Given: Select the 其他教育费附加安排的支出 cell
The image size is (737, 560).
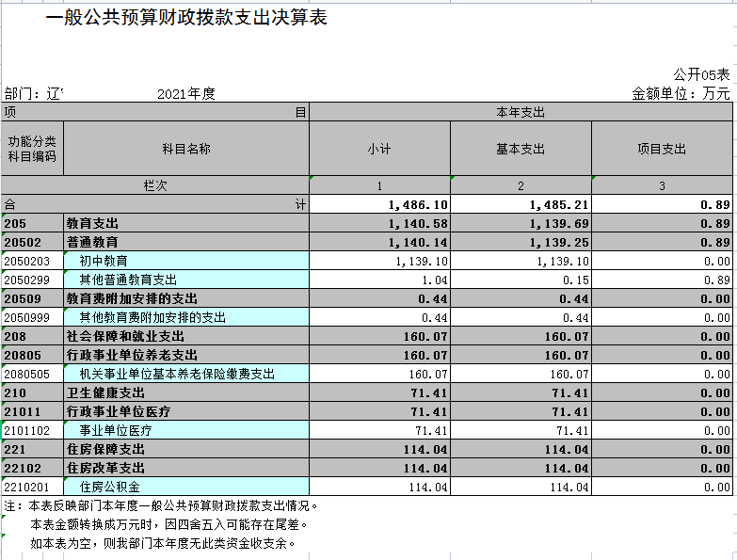Looking at the screenshot, I should click(186, 317).
